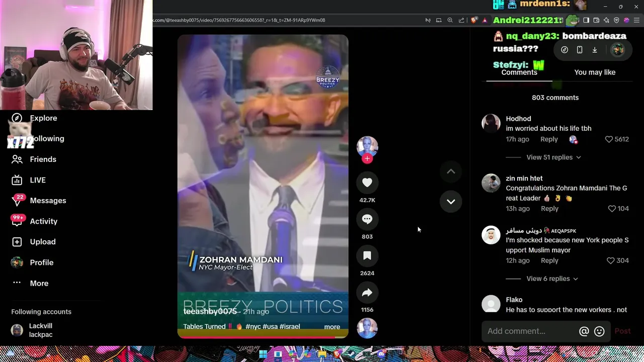Open the Brave VPN shield icon

tap(616, 20)
